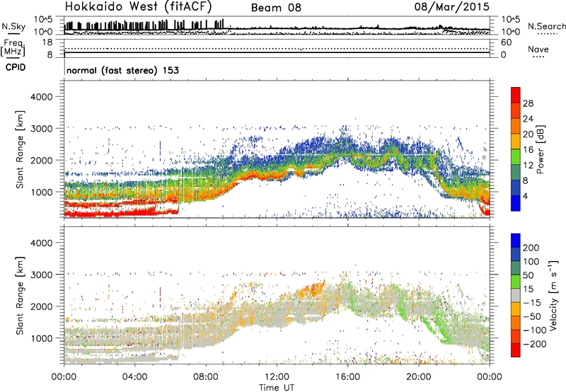The height and width of the screenshot is (392, 566).
Task: Click the '28' power colorbar tick
Action: click(528, 103)
